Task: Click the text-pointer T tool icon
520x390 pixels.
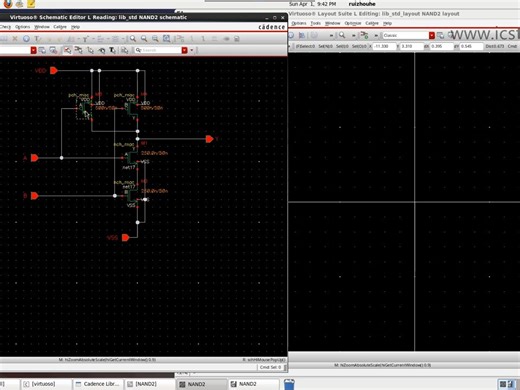Action: [x=113, y=50]
